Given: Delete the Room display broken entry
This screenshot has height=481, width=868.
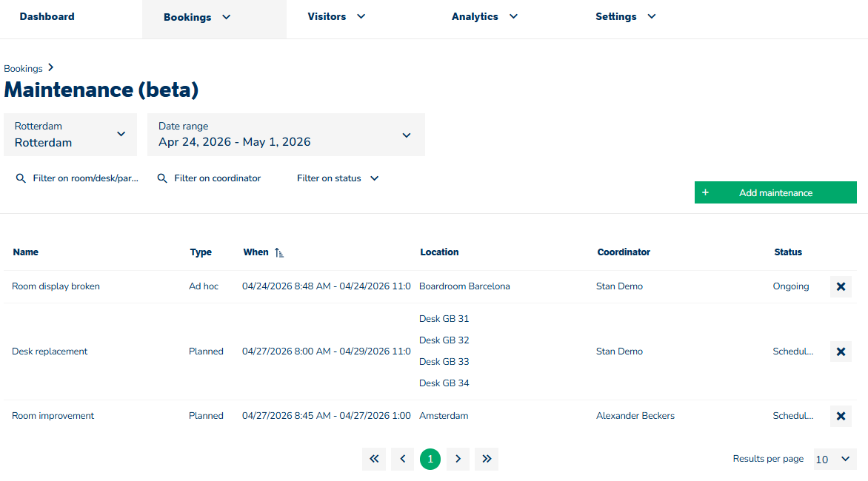Looking at the screenshot, I should (x=841, y=286).
